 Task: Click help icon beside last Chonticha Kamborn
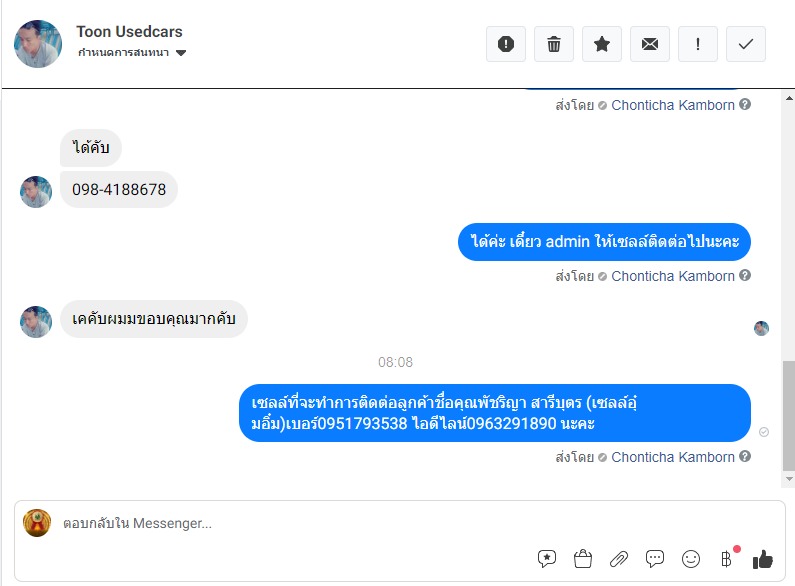[745, 456]
